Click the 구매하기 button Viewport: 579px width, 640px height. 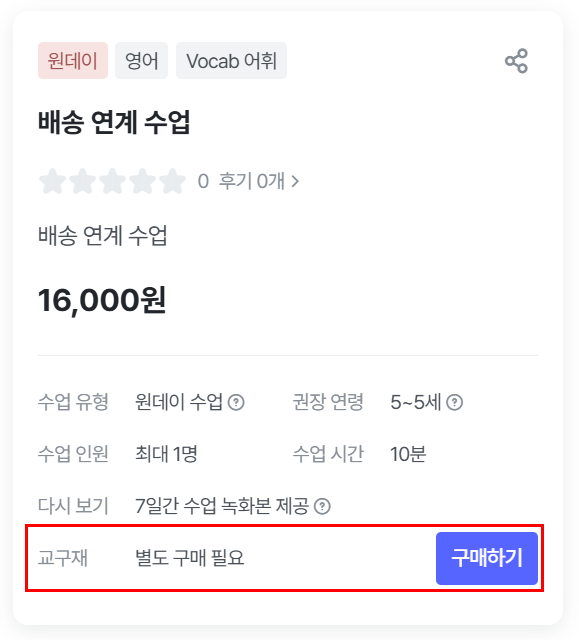(x=487, y=558)
